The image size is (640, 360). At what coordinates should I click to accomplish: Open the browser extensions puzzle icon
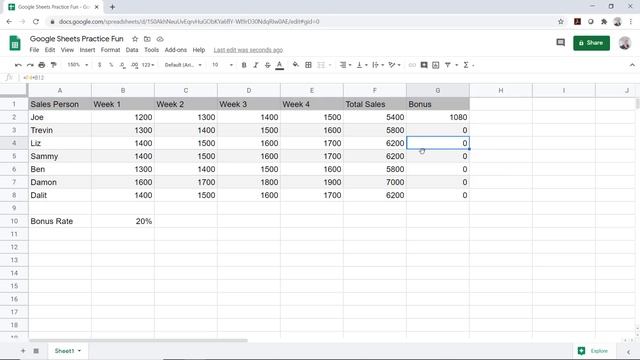pos(604,22)
